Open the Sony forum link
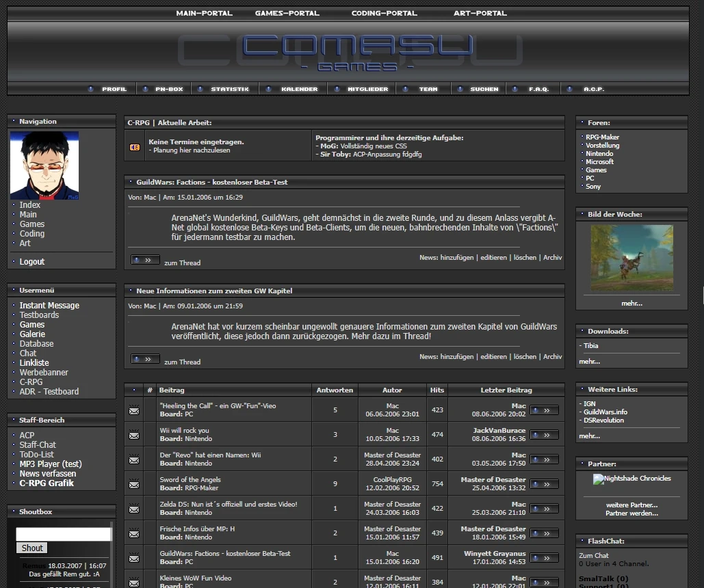This screenshot has width=704, height=588. 593,186
